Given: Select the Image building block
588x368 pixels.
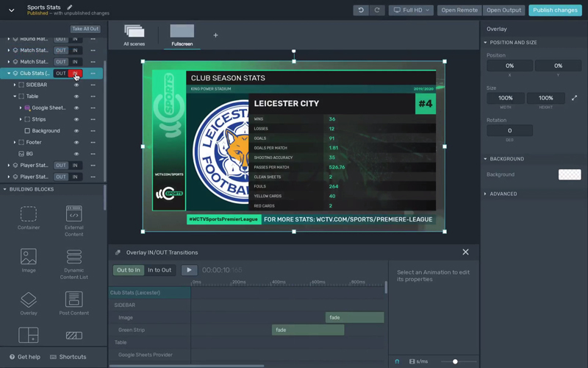Looking at the screenshot, I should point(29,261).
